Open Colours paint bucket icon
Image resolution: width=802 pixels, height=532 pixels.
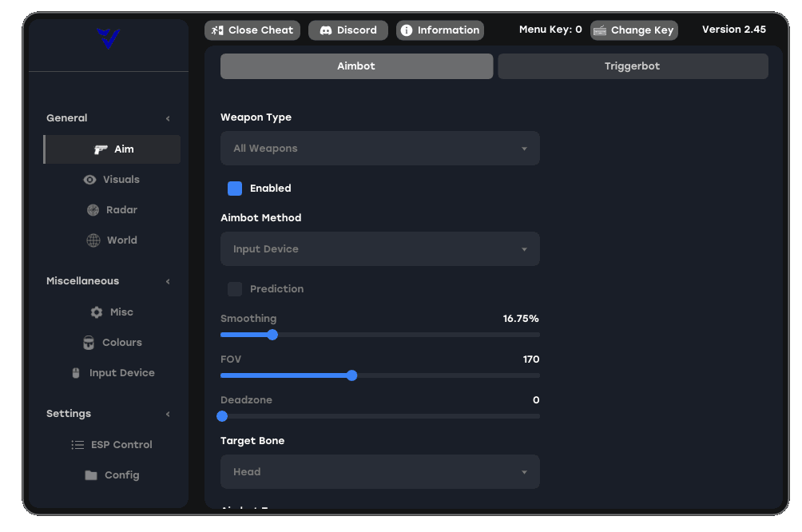(89, 343)
